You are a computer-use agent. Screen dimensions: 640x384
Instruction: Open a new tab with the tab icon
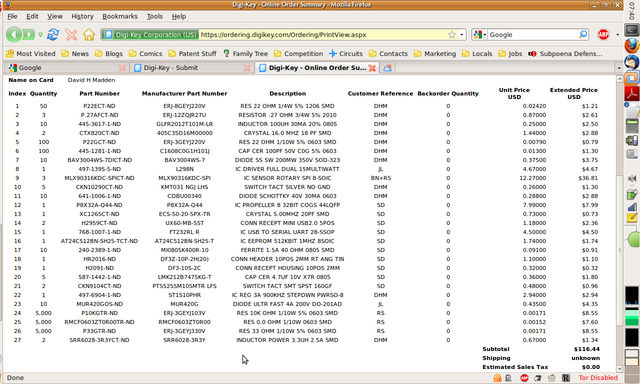(388, 68)
